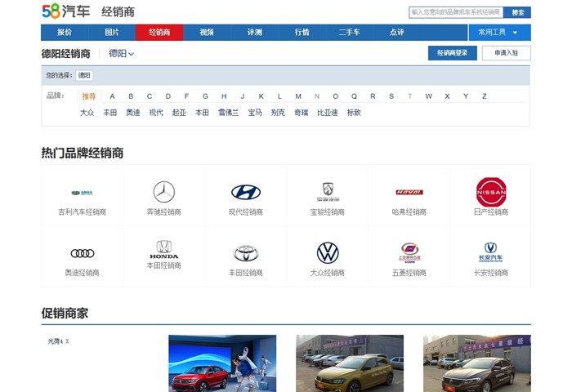The width and height of the screenshot is (572, 392).
Task: Choose the 大众 brand link
Action: pos(87,113)
